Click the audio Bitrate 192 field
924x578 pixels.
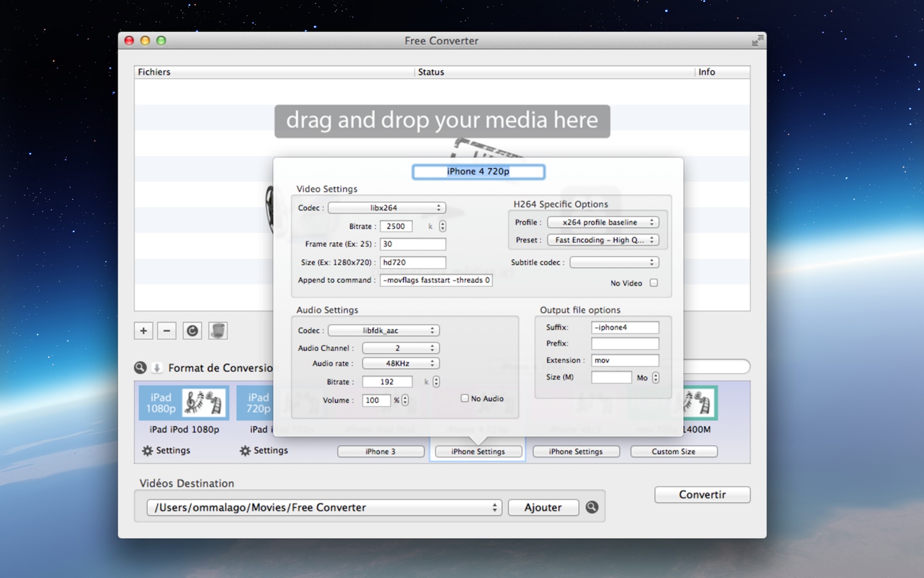(x=387, y=382)
